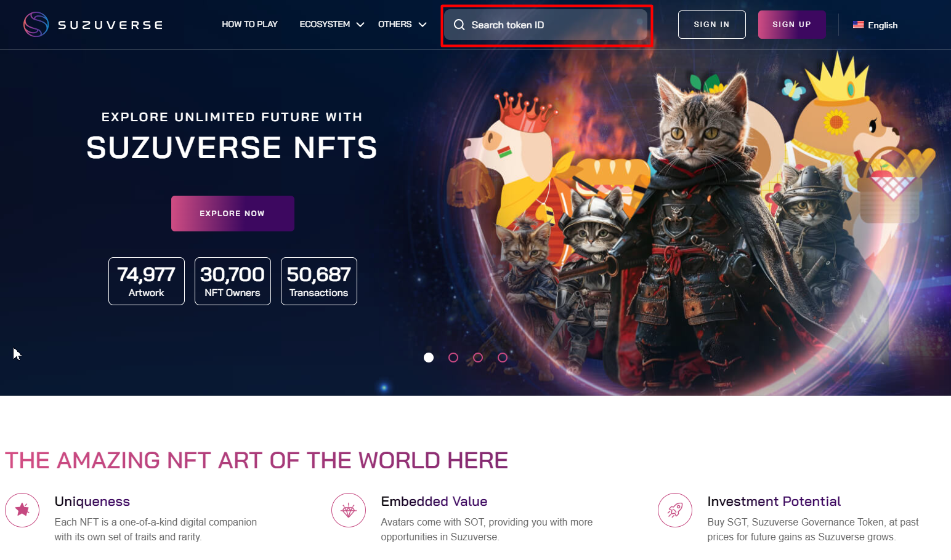Jump to the fourth carousel slide dot

(503, 358)
